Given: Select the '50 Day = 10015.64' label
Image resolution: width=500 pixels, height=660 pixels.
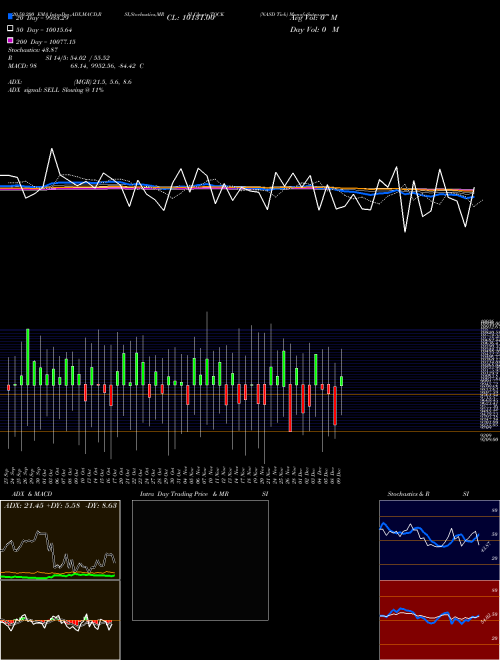Looking at the screenshot, I should tap(44, 30).
